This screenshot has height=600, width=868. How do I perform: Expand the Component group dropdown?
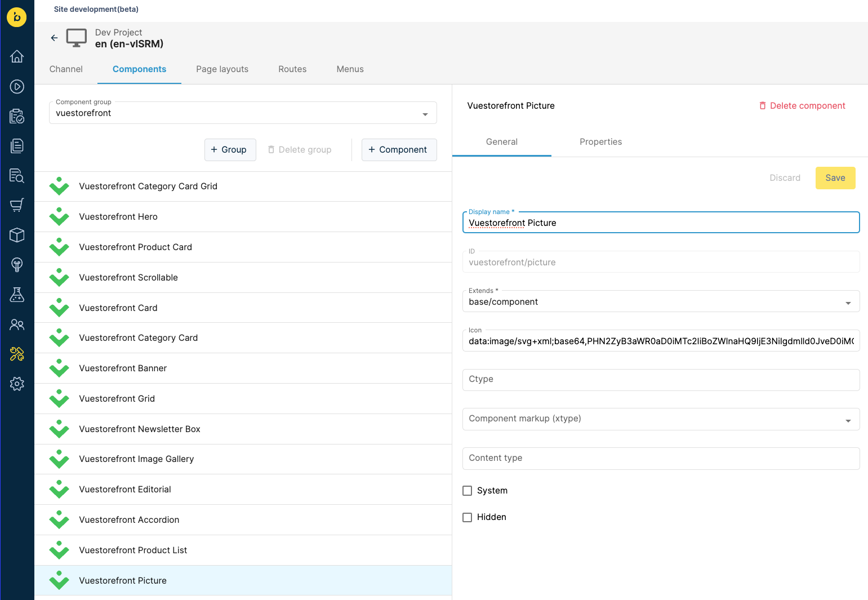(x=243, y=113)
